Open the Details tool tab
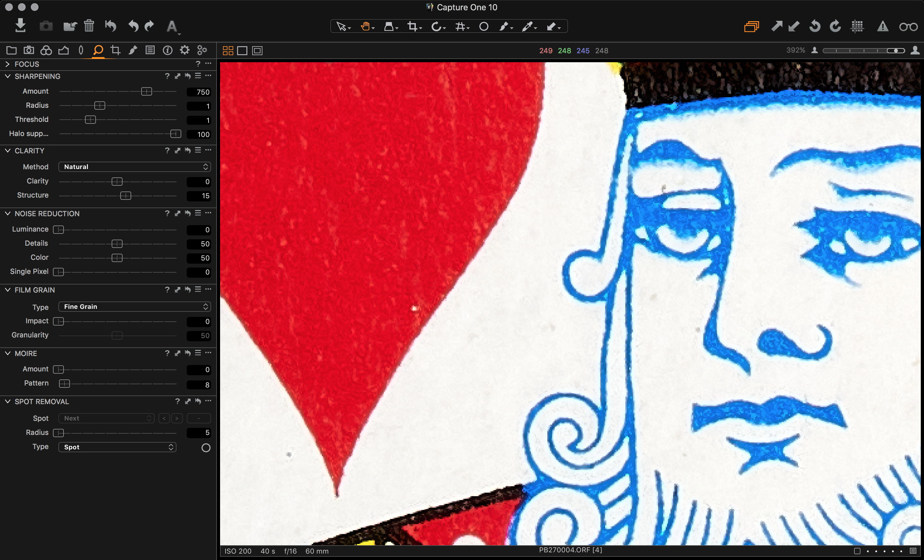Image resolution: width=924 pixels, height=560 pixels. click(98, 50)
